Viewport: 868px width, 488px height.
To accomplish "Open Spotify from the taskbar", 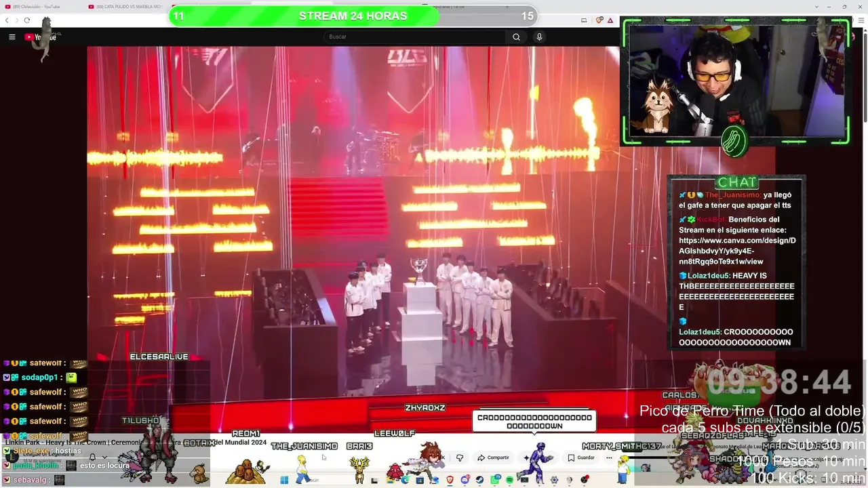I will (509, 480).
